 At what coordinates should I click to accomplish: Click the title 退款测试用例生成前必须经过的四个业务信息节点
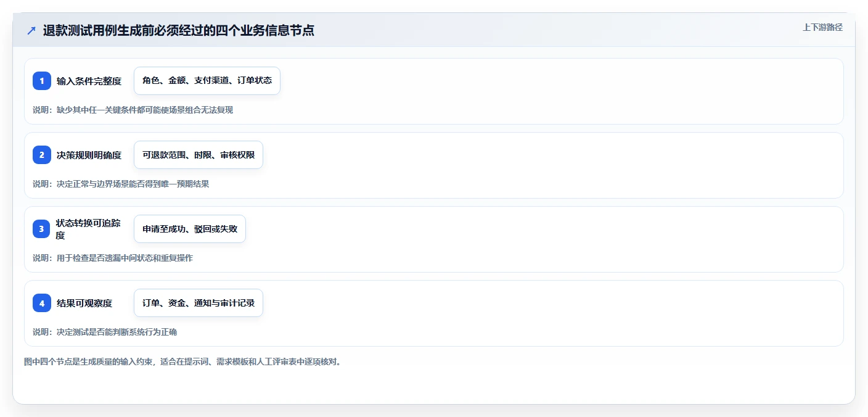(179, 31)
